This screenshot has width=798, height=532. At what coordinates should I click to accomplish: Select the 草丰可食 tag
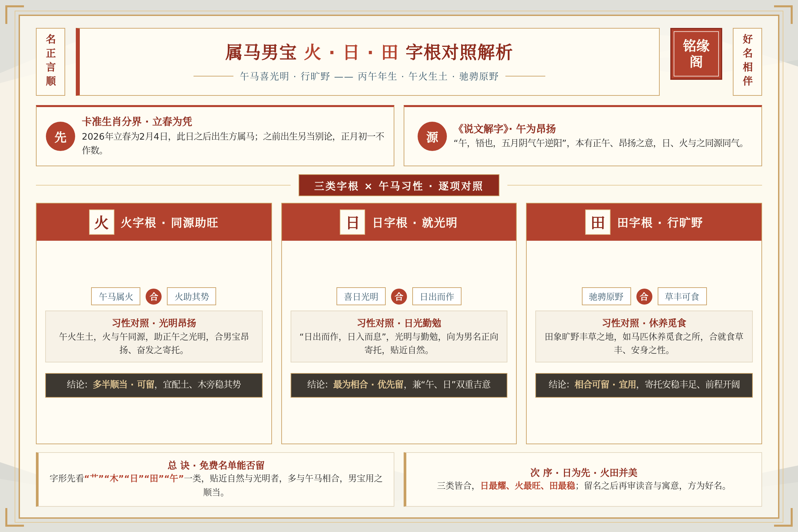tap(682, 297)
